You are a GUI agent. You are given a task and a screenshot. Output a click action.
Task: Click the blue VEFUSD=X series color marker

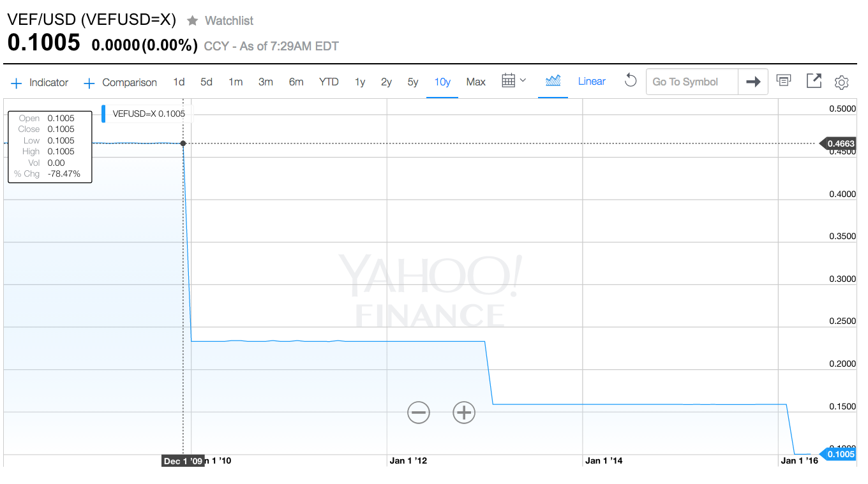point(103,114)
